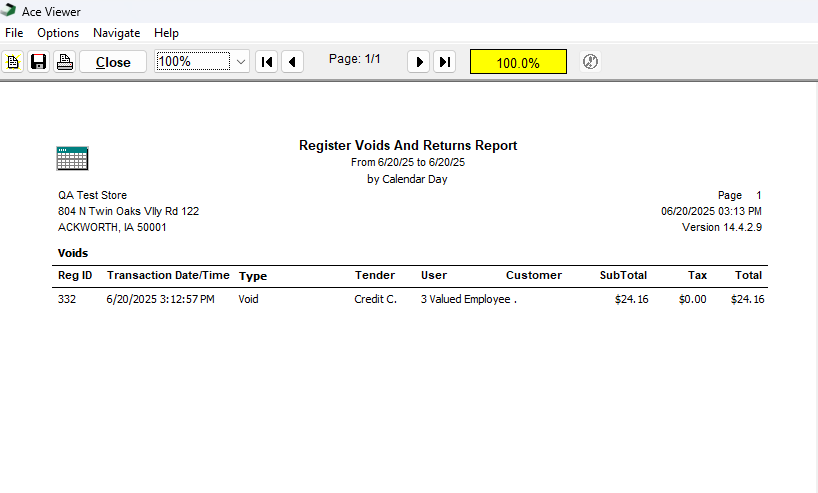Print the report using the printer icon
The height and width of the screenshot is (493, 818).
[x=65, y=62]
